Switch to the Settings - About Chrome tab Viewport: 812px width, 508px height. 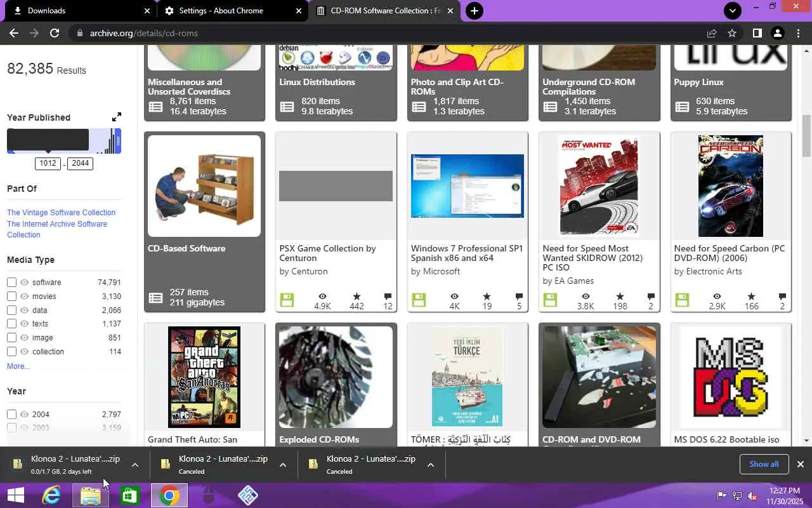coord(232,11)
